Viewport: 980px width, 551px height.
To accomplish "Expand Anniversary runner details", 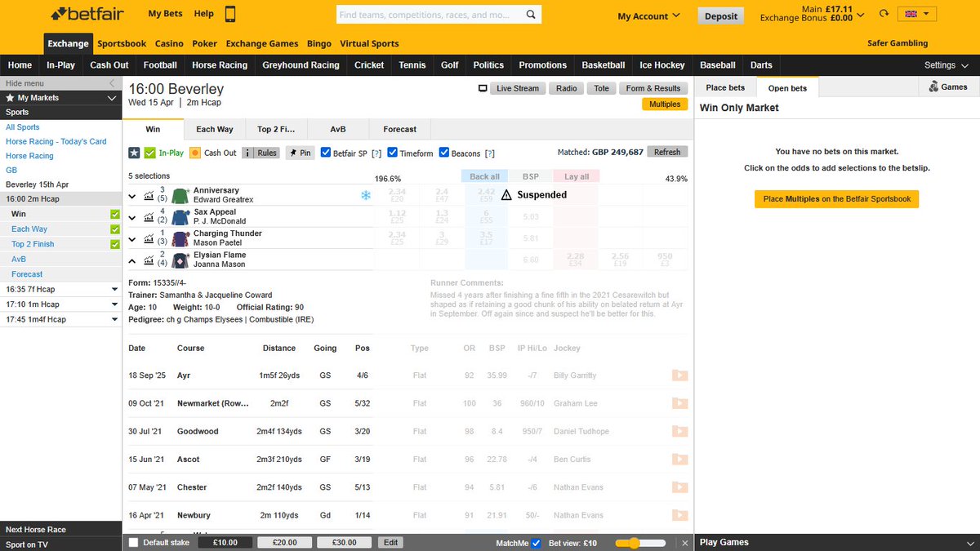I will pyautogui.click(x=133, y=196).
